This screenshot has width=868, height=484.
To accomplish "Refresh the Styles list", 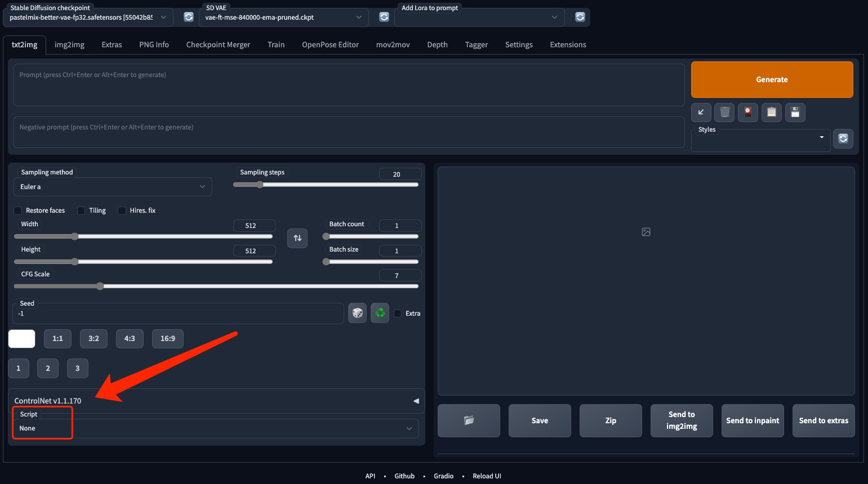I will pyautogui.click(x=843, y=138).
